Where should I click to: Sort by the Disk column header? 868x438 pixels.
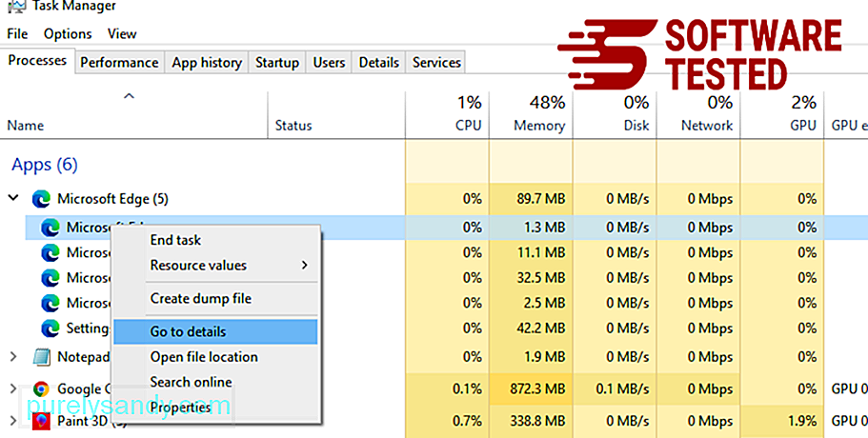click(x=636, y=126)
